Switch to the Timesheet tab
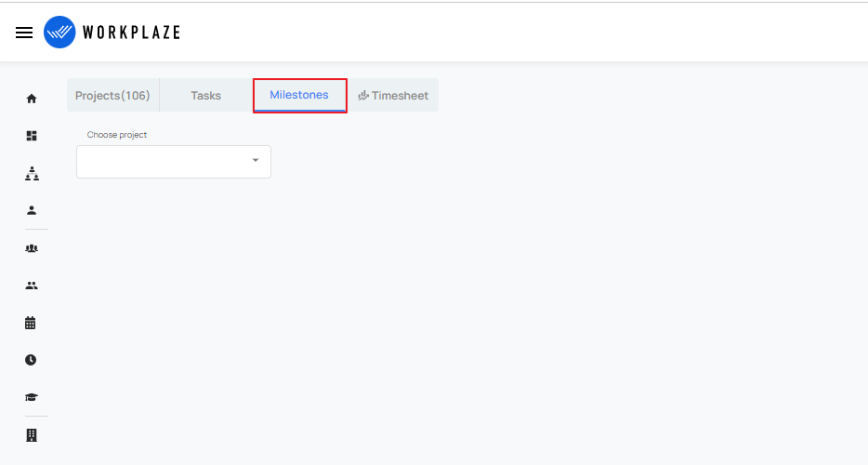 pyautogui.click(x=393, y=96)
